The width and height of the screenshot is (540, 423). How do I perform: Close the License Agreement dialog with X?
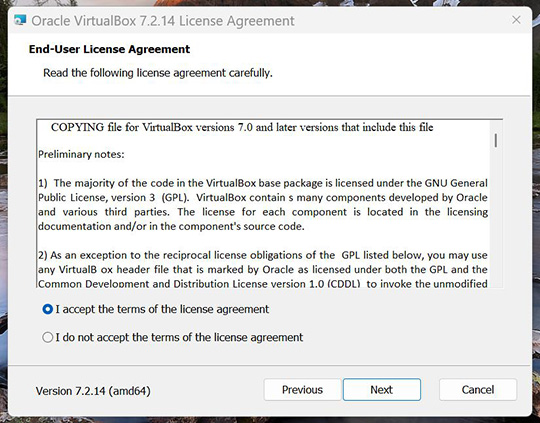[x=516, y=20]
